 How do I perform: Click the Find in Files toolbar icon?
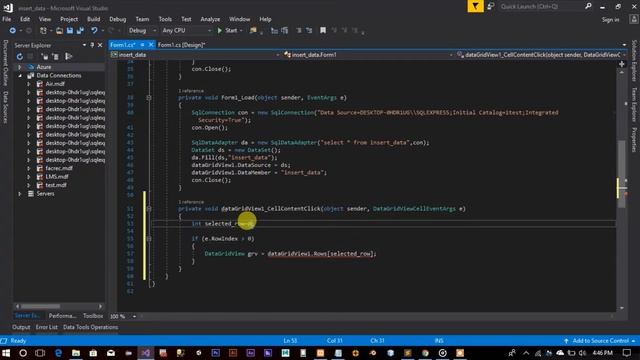pos(253,31)
